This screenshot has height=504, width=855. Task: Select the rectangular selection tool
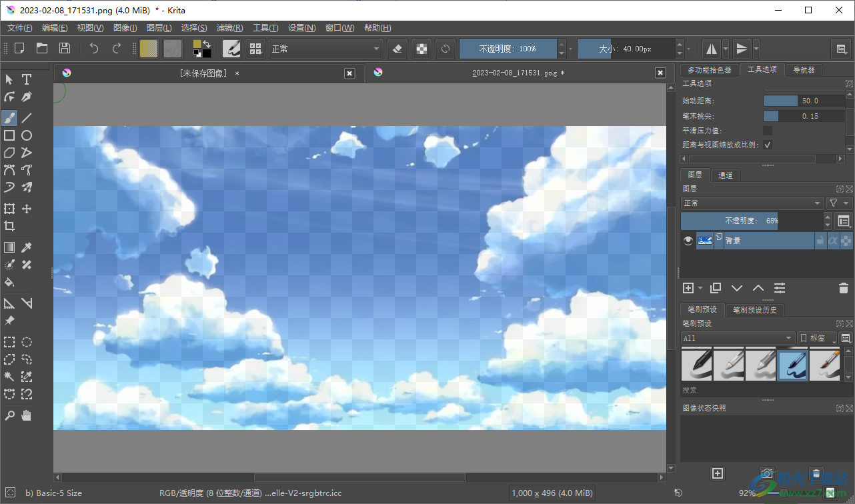[x=9, y=342]
